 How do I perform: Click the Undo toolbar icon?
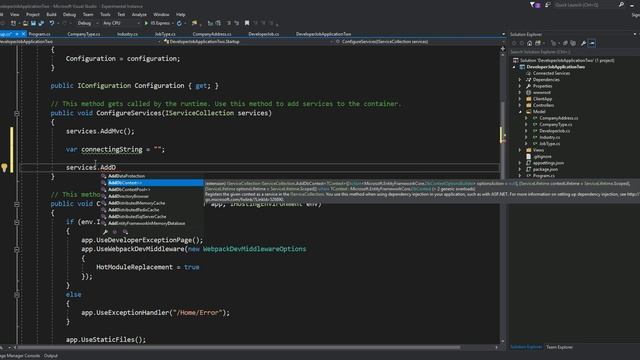52,23
